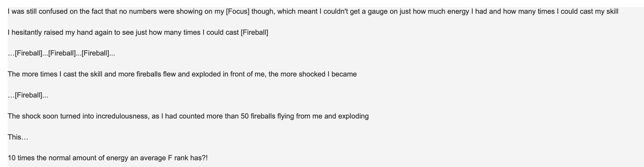This screenshot has height=167, width=644.
Task: Click the number 50 in fireballs sentence
Action: (x=245, y=116)
